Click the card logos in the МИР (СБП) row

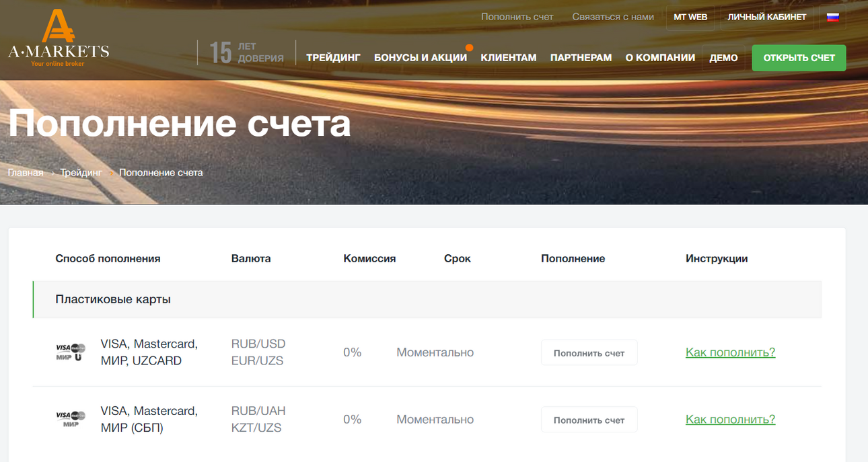tap(70, 419)
